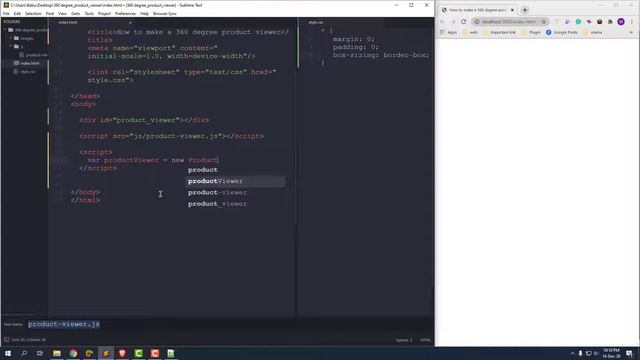Open File Explorer from taskbar
This screenshot has width=640, height=360.
[57, 353]
